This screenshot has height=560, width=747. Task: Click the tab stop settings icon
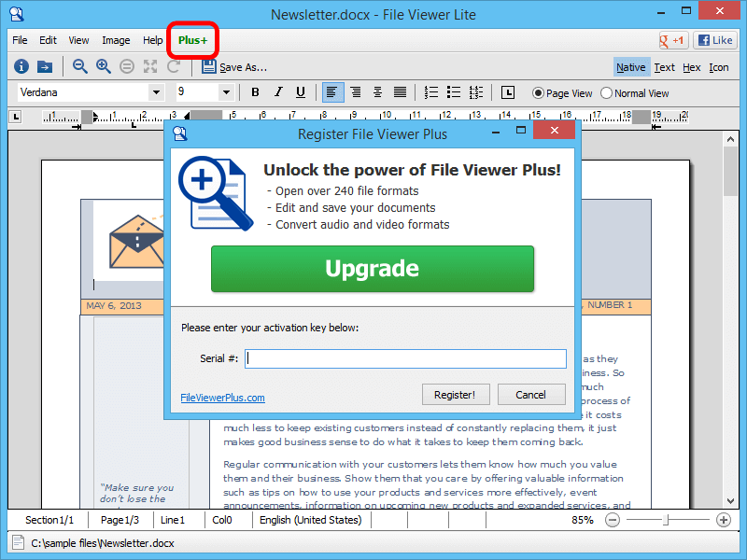click(x=508, y=92)
